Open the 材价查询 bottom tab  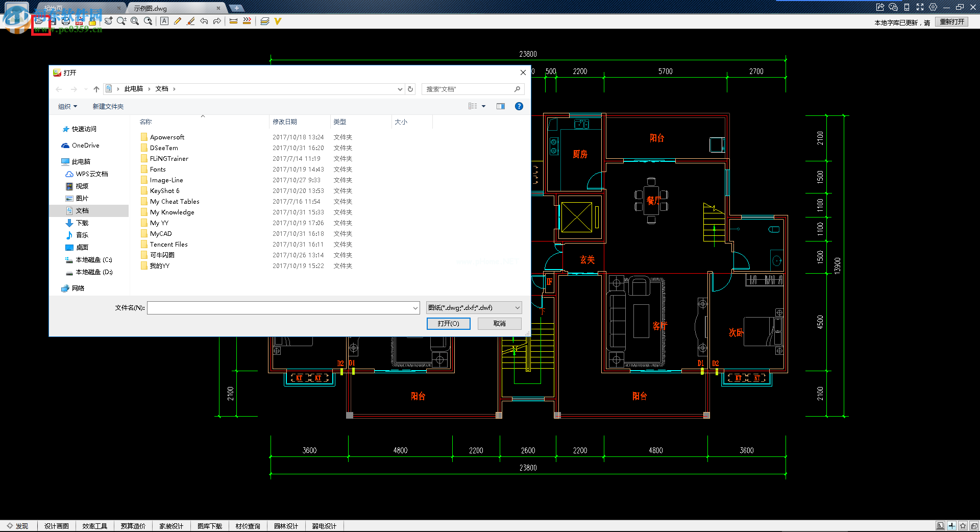pos(248,526)
